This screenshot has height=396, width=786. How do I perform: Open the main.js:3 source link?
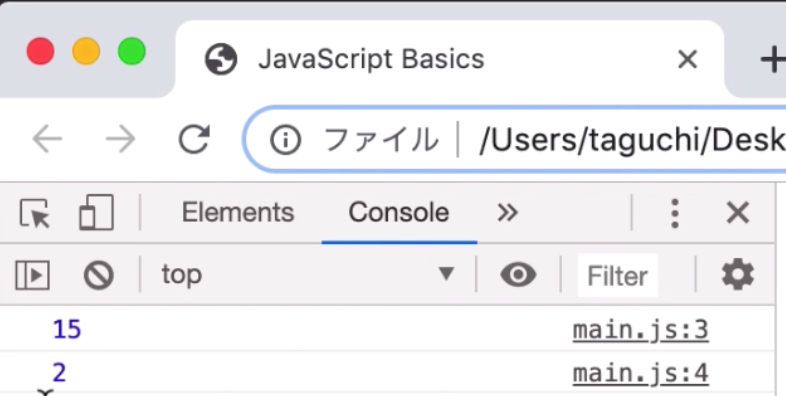tap(641, 330)
